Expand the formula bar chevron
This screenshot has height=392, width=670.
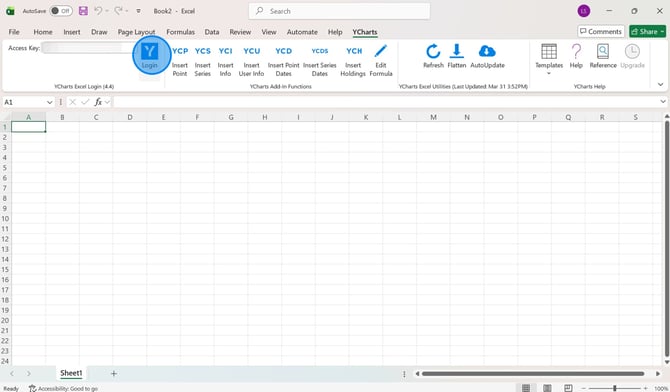[663, 102]
